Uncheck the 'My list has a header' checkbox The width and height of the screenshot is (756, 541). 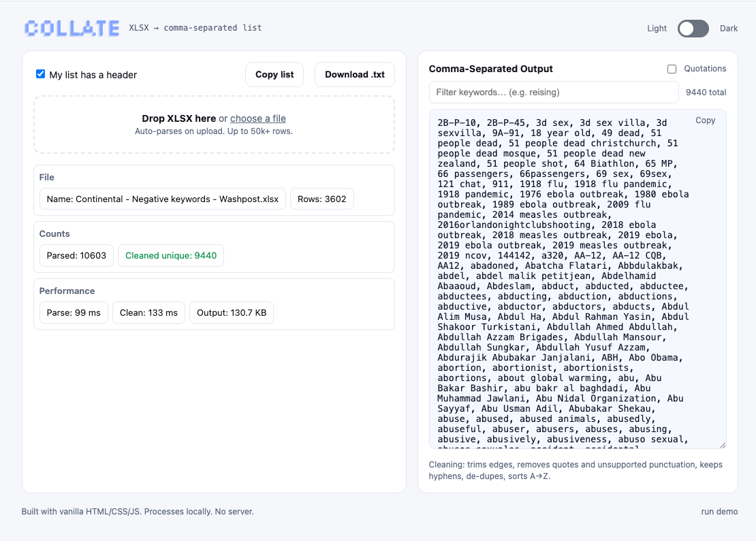coord(41,74)
